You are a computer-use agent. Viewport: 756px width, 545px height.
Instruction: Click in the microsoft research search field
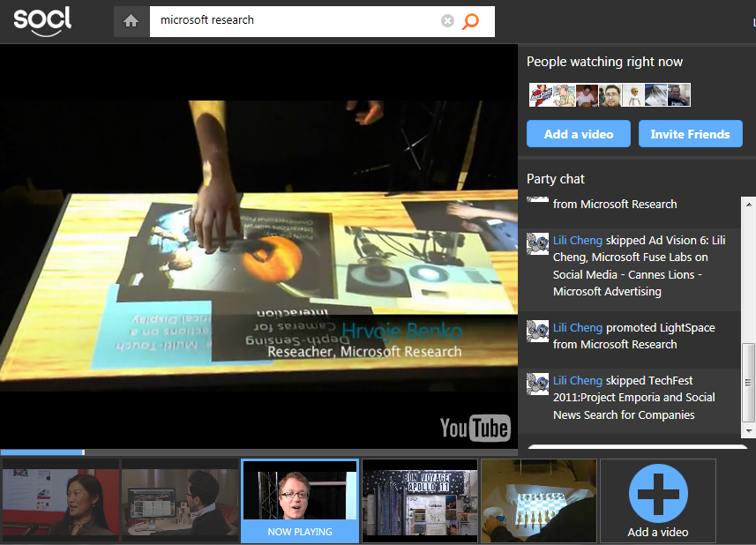(x=291, y=21)
